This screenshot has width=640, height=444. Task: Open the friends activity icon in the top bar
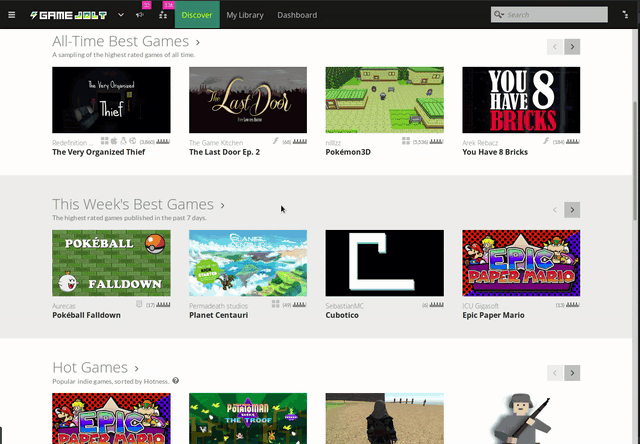(x=163, y=15)
